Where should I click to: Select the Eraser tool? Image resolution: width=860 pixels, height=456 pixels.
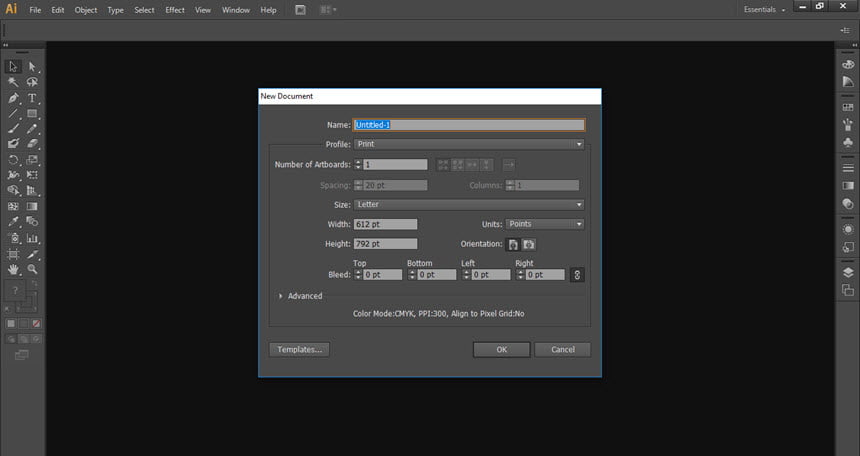[x=32, y=144]
